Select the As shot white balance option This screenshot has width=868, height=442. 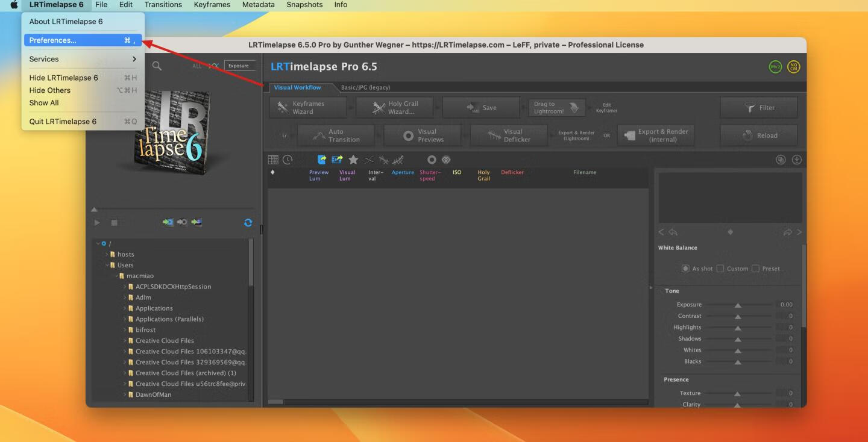click(685, 269)
